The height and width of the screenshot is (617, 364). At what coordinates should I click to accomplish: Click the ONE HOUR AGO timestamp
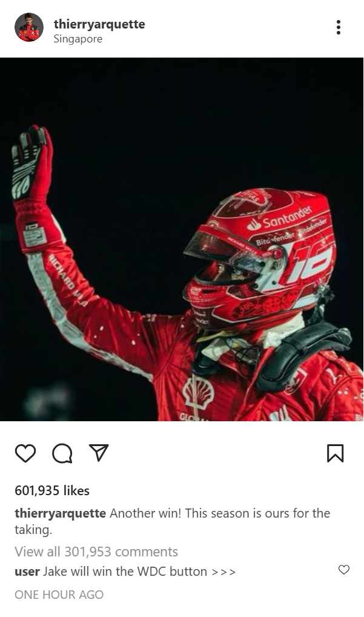(59, 595)
